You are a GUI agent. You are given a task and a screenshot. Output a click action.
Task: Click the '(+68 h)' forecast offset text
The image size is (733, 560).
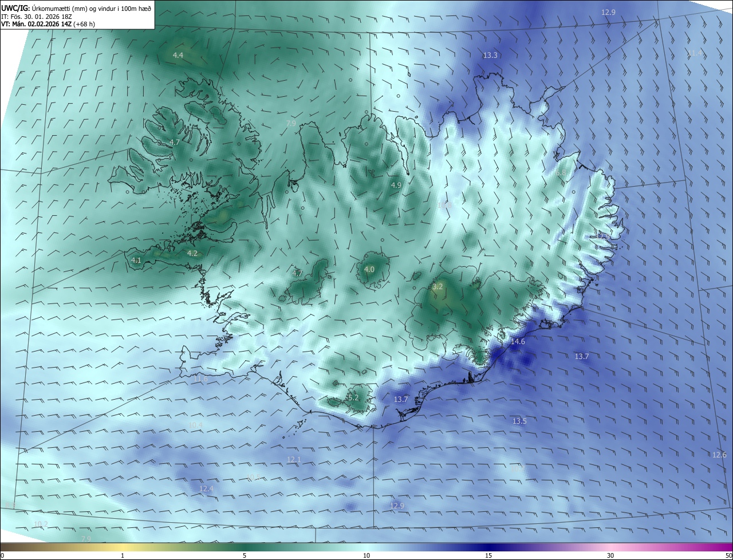(84, 24)
